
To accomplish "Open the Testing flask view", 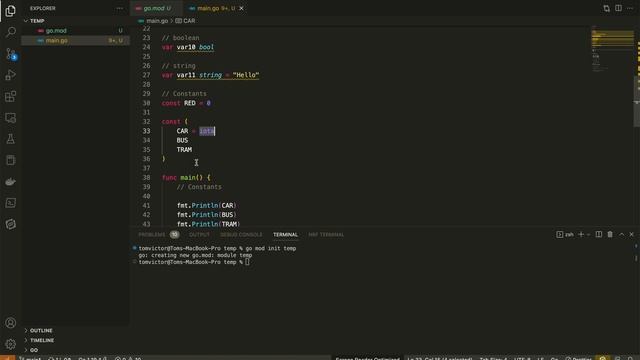I will tap(11, 139).
